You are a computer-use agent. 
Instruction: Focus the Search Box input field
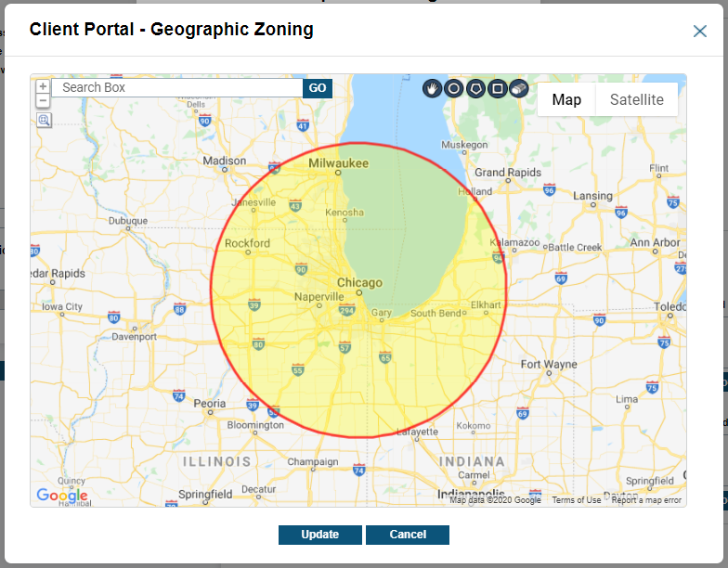click(x=176, y=87)
